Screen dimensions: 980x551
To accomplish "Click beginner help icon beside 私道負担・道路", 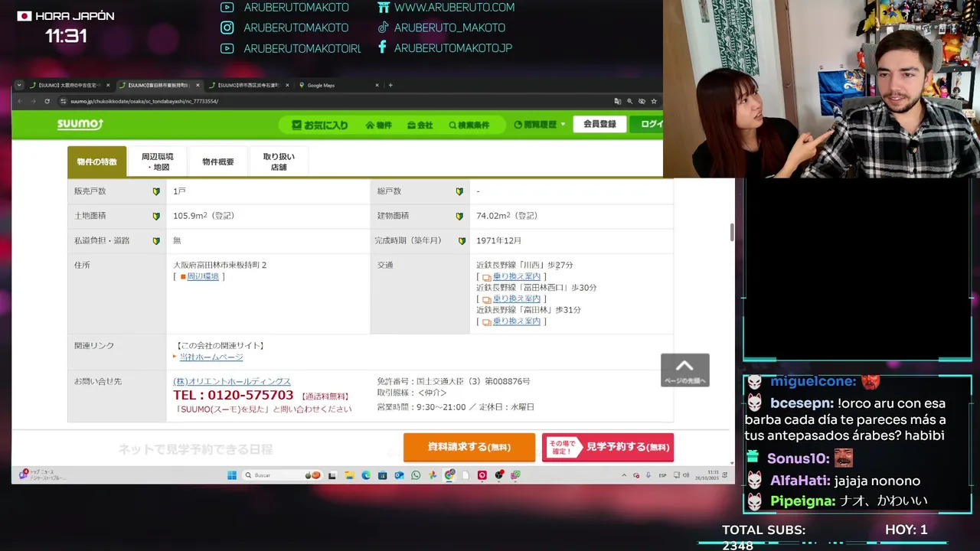I will pos(156,240).
